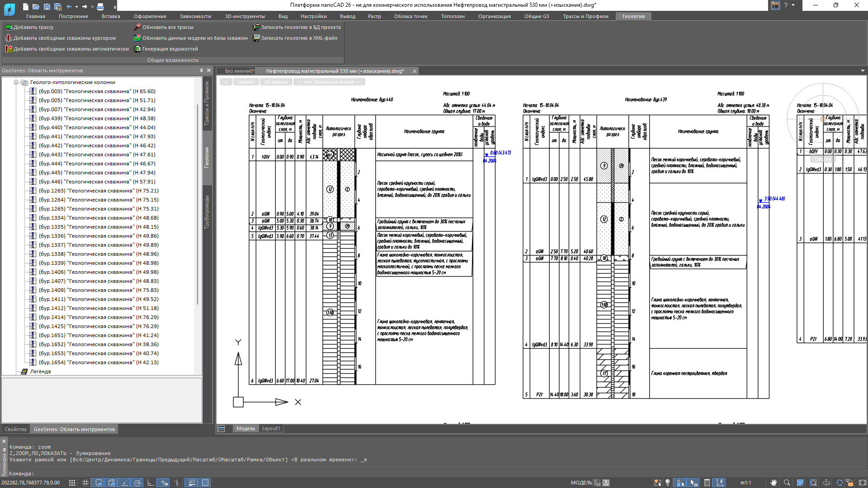Toggle ortho mode in status bar
The width and height of the screenshot is (868, 488).
click(151, 483)
